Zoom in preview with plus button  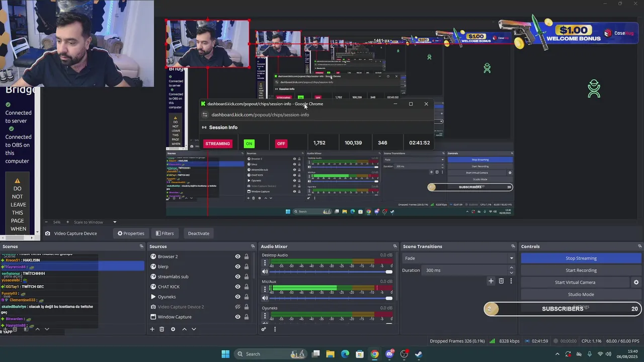pos(67,222)
